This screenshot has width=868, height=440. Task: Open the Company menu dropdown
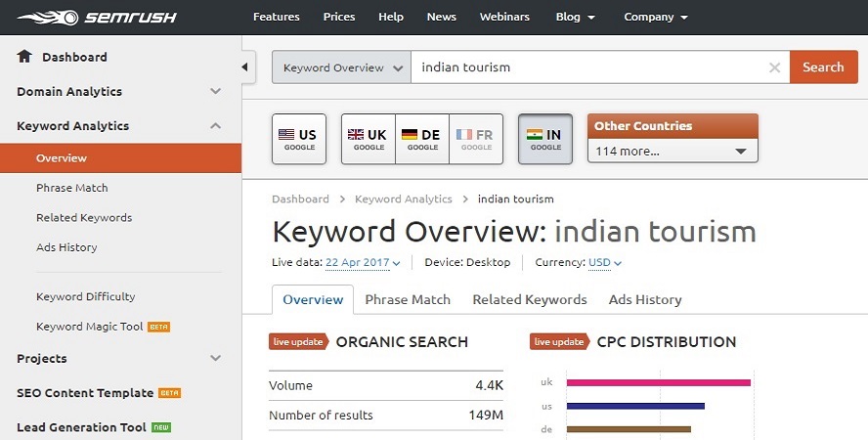click(x=656, y=18)
